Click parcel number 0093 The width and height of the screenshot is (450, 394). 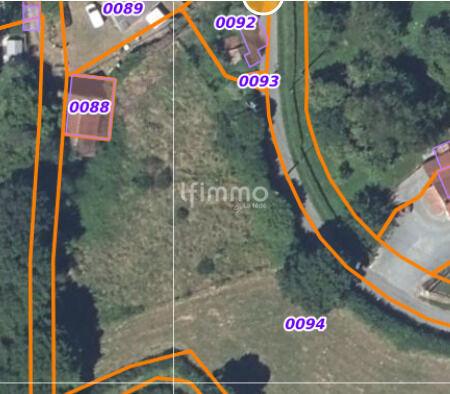pos(259,81)
